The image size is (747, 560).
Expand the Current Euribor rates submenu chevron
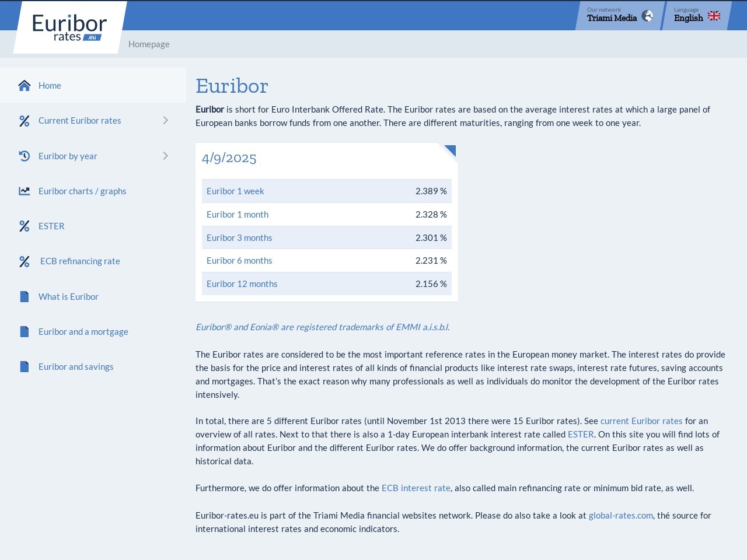coord(166,120)
